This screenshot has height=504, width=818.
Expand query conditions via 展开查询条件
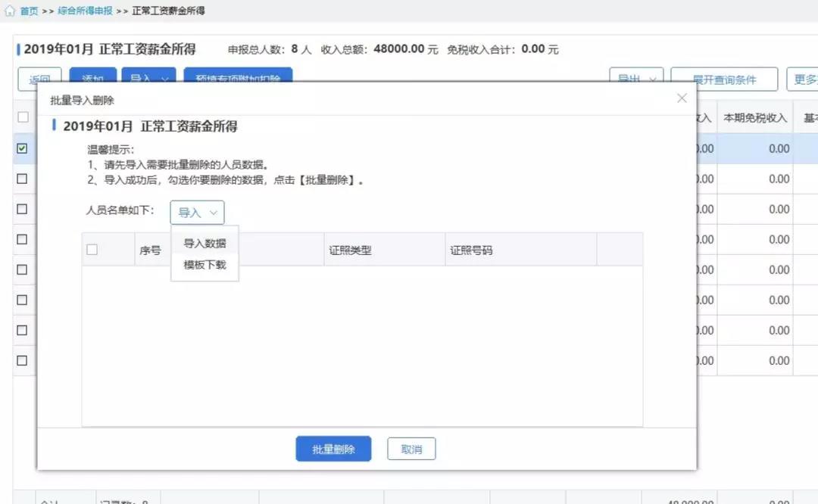pos(725,79)
